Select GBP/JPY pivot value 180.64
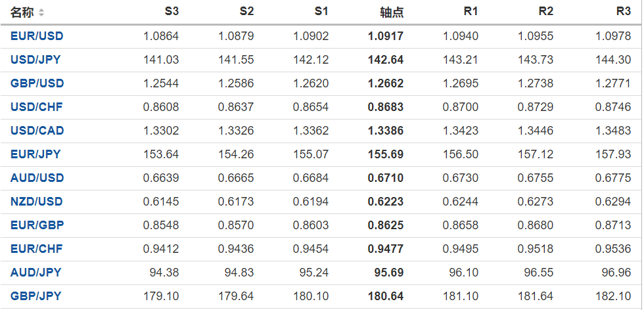Image resolution: width=644 pixels, height=310 pixels. point(385,296)
